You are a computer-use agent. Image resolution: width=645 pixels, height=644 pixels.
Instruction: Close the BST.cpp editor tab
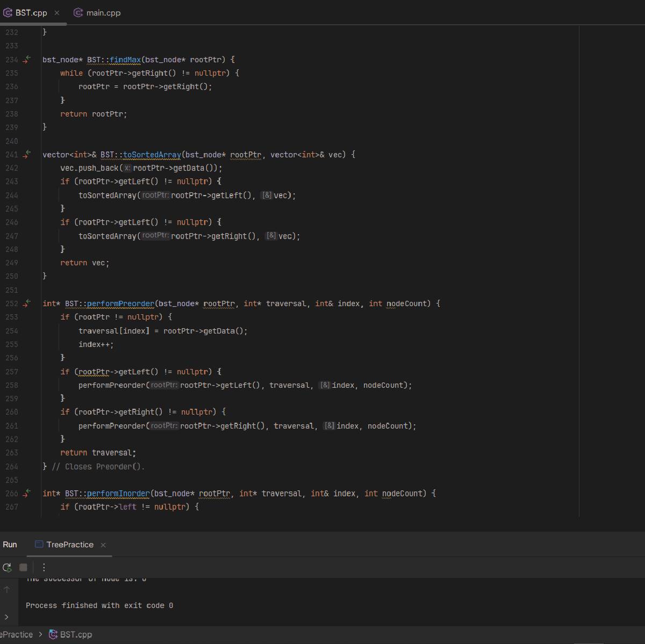coord(58,13)
